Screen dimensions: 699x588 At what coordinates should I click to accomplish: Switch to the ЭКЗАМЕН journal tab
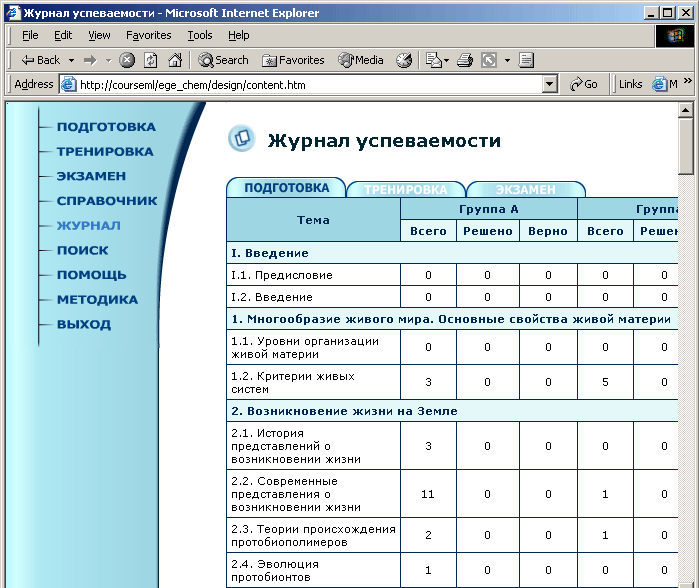click(526, 189)
